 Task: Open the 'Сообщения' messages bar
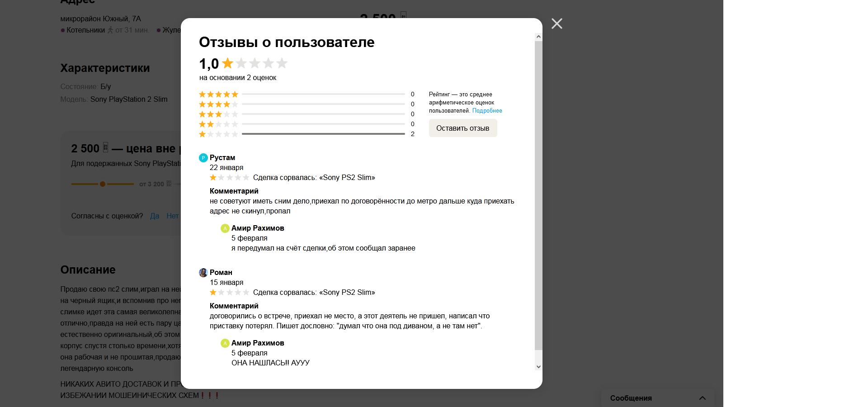(x=658, y=398)
